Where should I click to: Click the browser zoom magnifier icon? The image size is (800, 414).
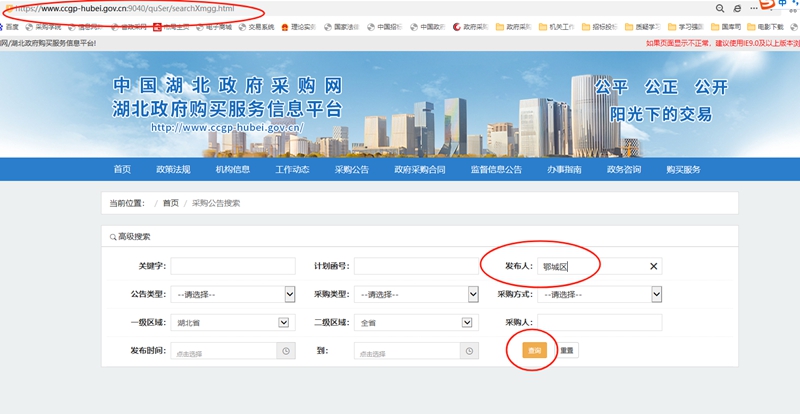720,9
